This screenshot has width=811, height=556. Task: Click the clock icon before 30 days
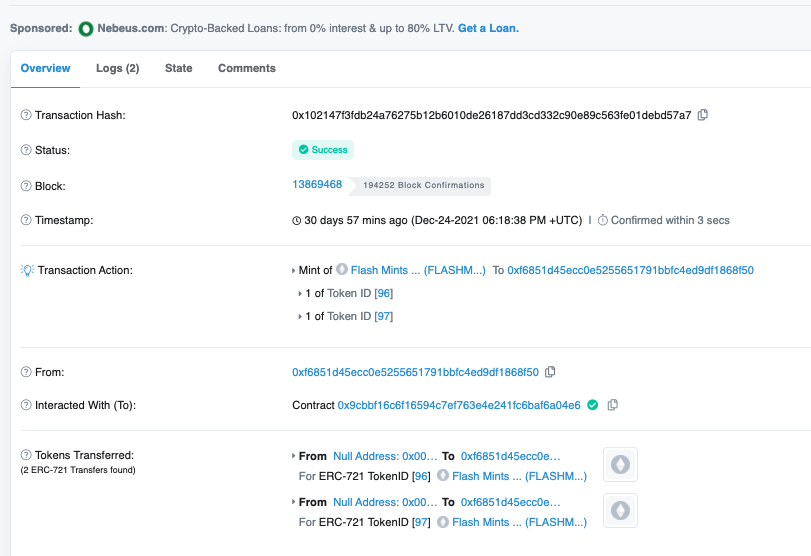[x=296, y=221]
